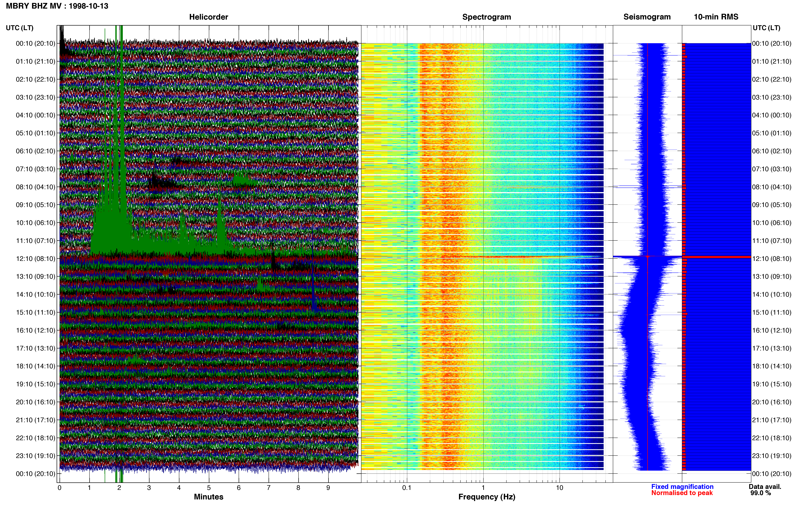Screen dimensions: 812x508
Task: Click left time label '12:10 (08:10)'
Action: [36, 259]
